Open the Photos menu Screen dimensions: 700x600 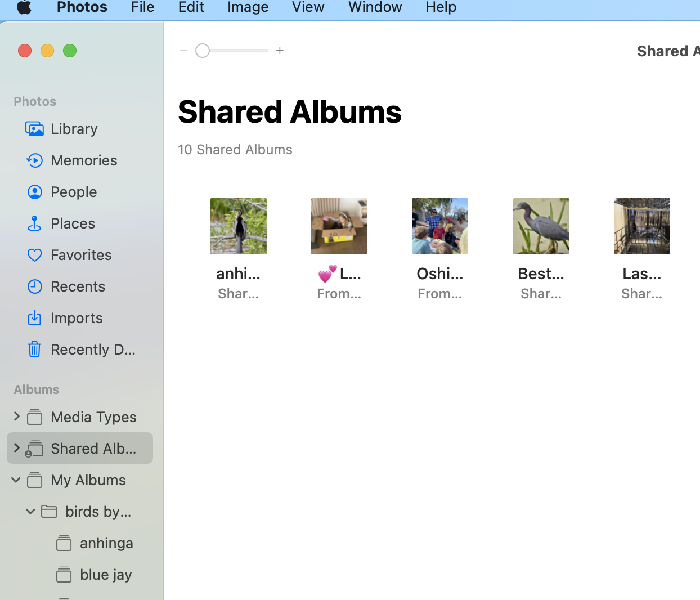point(82,7)
